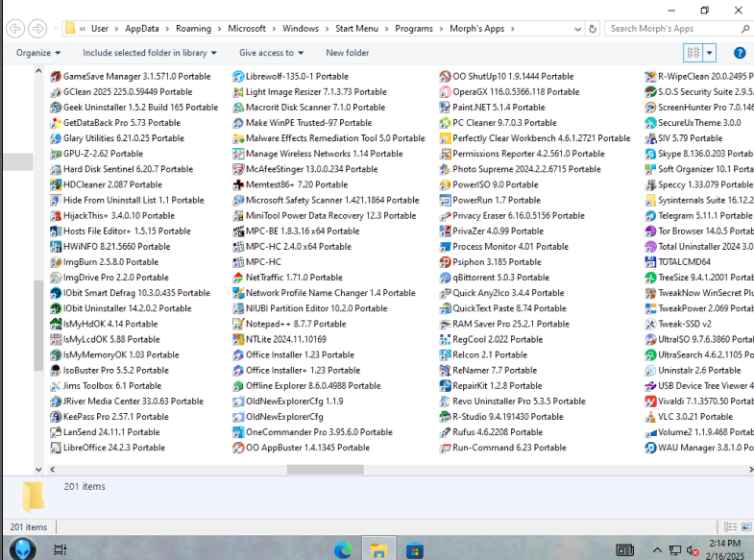Jump to the Programs breadcrumb

click(x=414, y=29)
